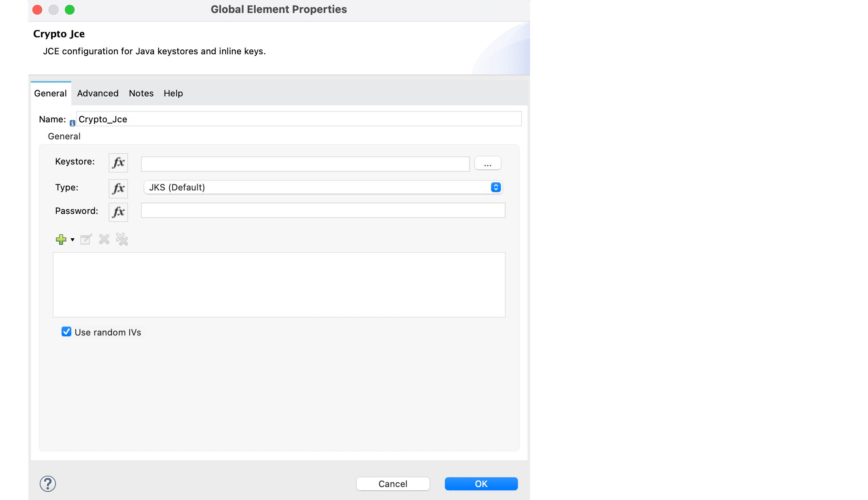This screenshot has height=500, width=868.
Task: Uncheck the Use random IVs checkbox
Action: point(66,333)
